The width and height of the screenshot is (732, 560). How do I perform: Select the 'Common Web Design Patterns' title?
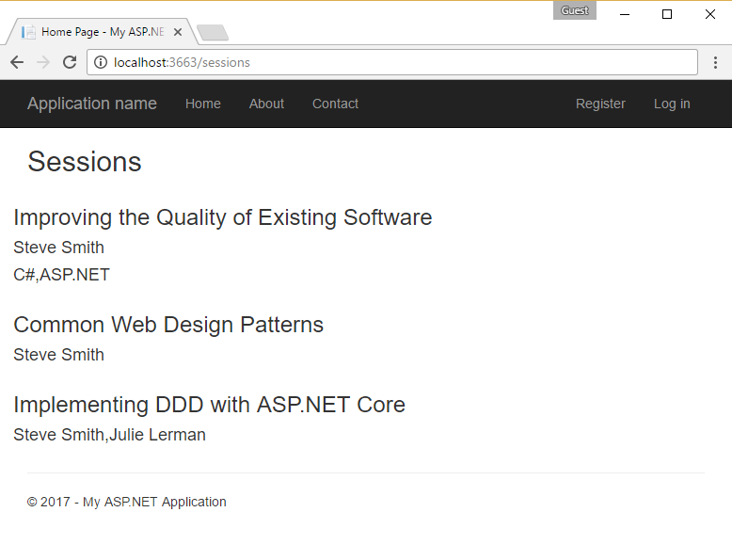(x=168, y=325)
